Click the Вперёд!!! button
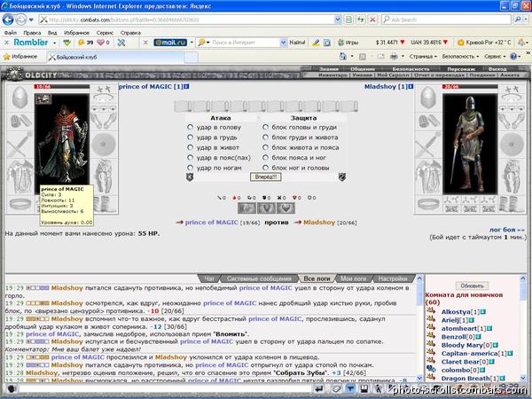 click(x=266, y=176)
